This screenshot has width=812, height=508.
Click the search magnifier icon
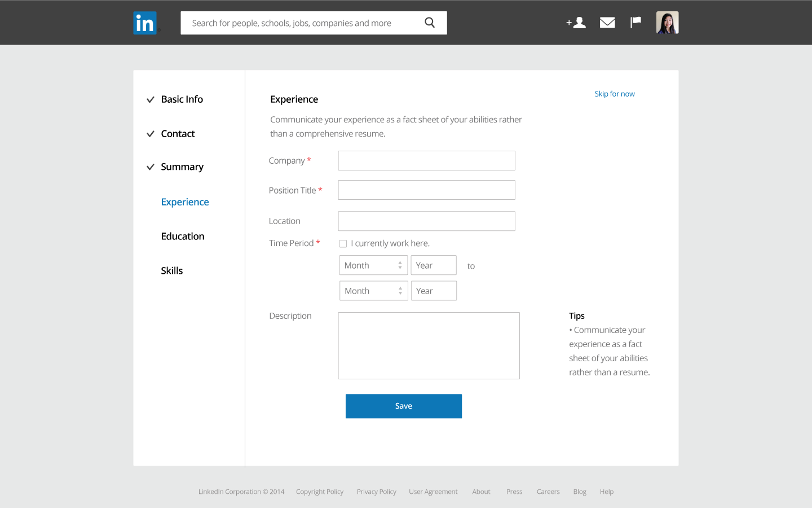pos(430,23)
